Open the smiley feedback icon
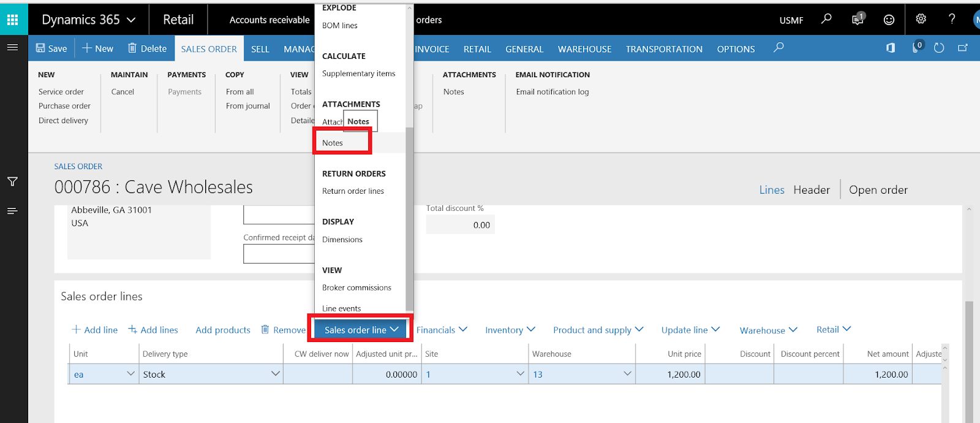This screenshot has height=423, width=980. pos(889,20)
